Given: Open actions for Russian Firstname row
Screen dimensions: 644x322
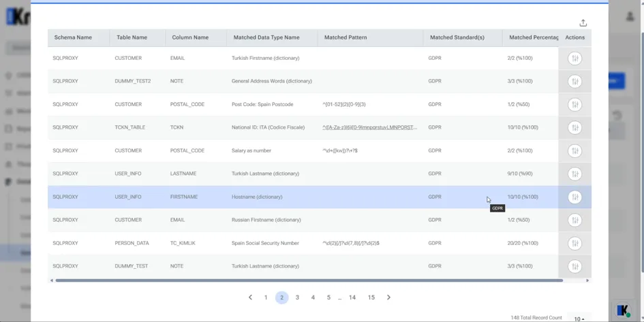Looking at the screenshot, I should [575, 220].
